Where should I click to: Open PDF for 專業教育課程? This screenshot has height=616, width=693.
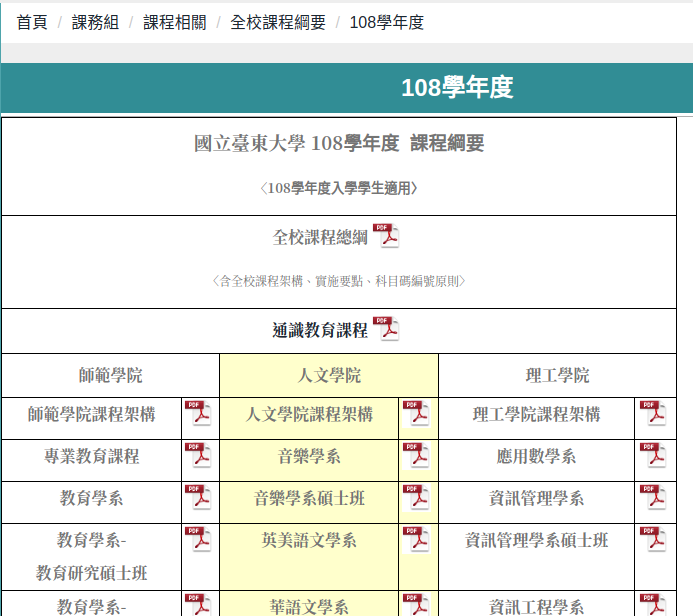198,455
